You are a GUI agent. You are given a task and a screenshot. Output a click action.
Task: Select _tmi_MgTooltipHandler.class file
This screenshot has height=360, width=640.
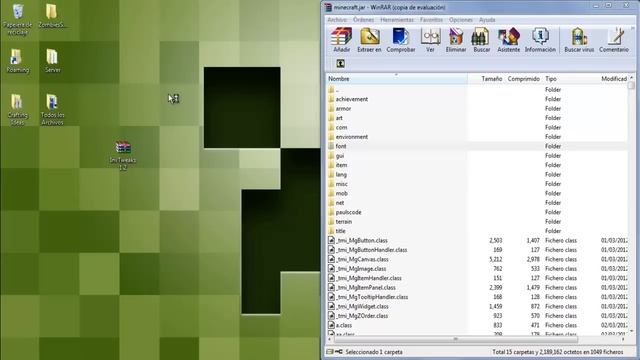coord(477,297)
